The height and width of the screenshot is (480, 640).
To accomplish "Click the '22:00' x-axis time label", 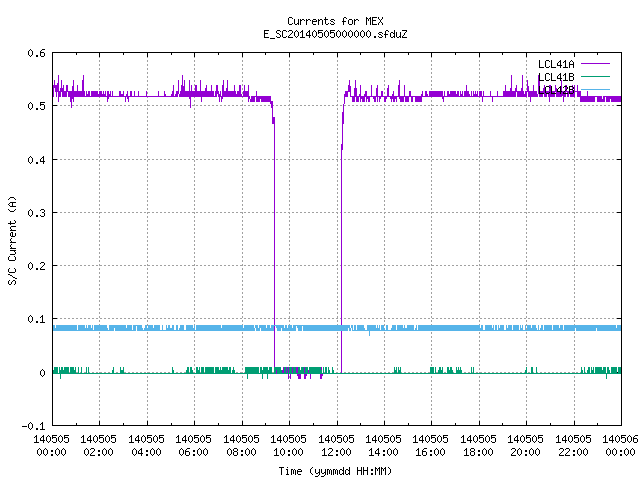I will 573,452.
